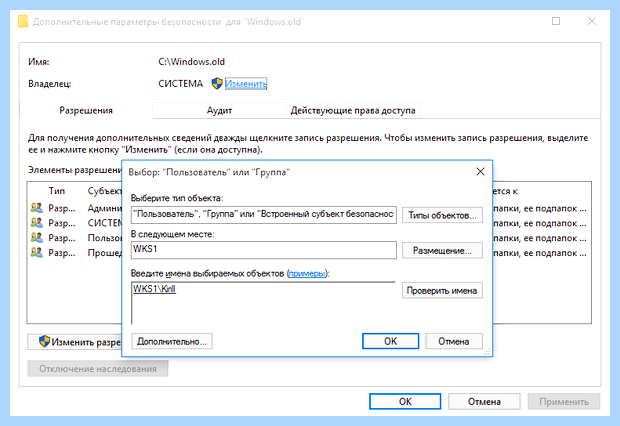
Task: Click the resize grip of the selection dialog
Action: click(x=487, y=351)
